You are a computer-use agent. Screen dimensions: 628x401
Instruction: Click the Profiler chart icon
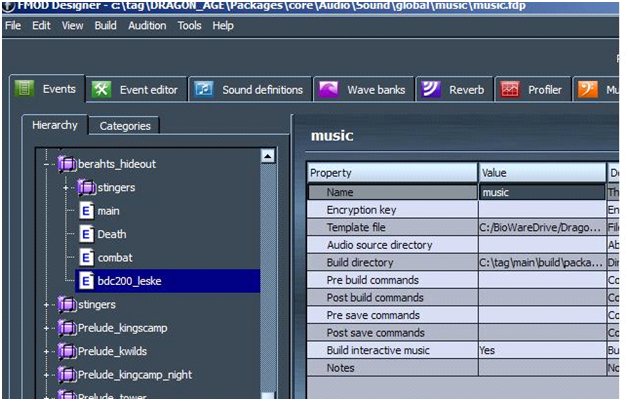pyautogui.click(x=509, y=89)
